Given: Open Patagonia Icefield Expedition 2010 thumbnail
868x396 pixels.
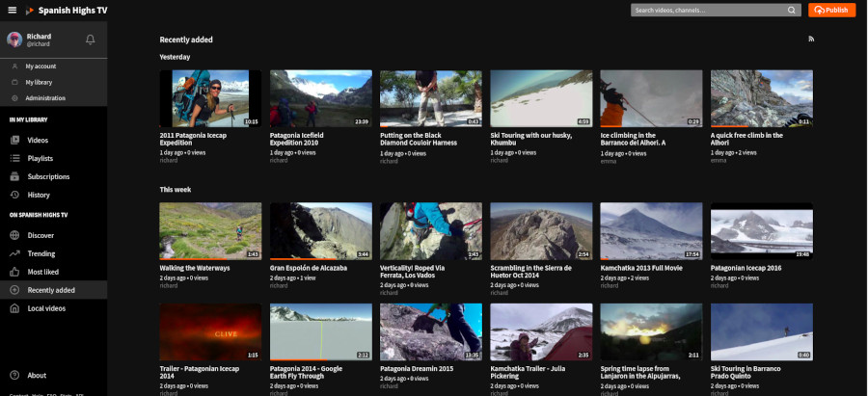Looking at the screenshot, I should [320, 98].
